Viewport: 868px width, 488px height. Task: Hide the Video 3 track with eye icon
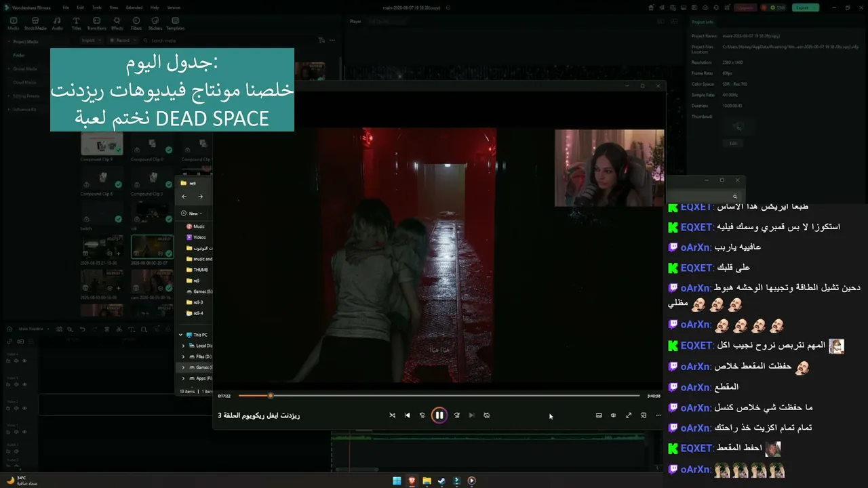[x=24, y=384]
